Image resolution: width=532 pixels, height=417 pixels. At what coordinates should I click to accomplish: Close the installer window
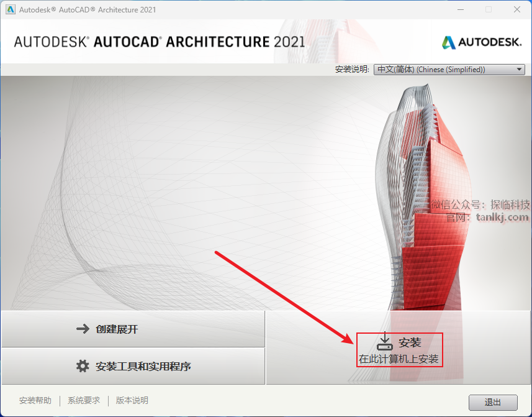coord(517,9)
